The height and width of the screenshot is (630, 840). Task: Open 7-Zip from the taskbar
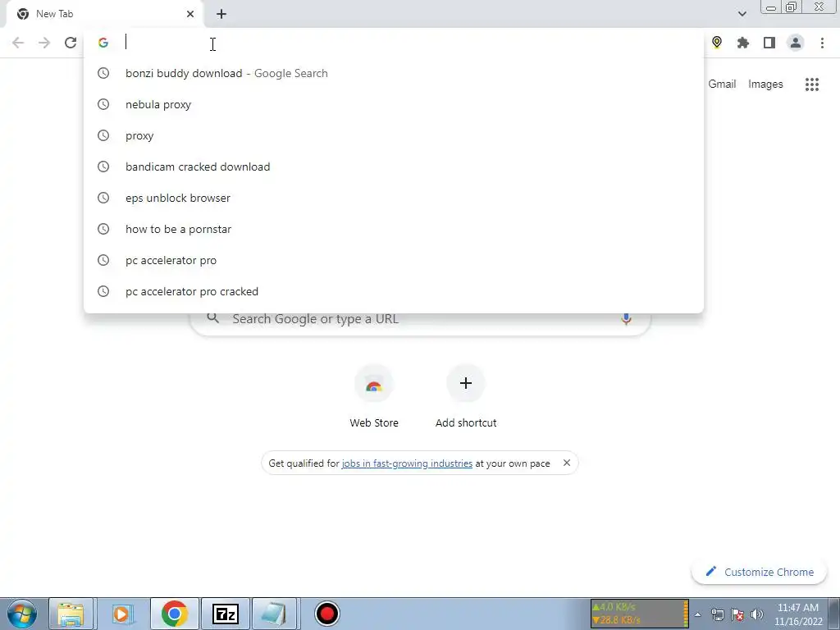coord(225,614)
